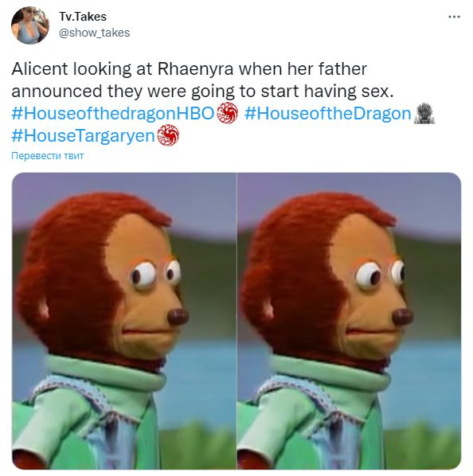Open the #HouseTargaryen hashtag
The image size is (473, 476).
(x=84, y=136)
